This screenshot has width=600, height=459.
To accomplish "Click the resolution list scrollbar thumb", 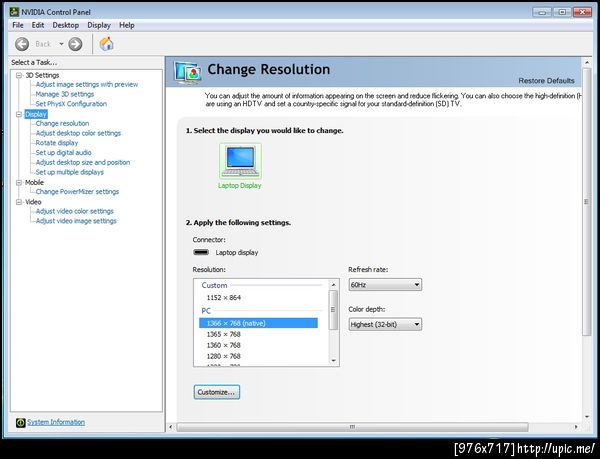I will tap(333, 310).
